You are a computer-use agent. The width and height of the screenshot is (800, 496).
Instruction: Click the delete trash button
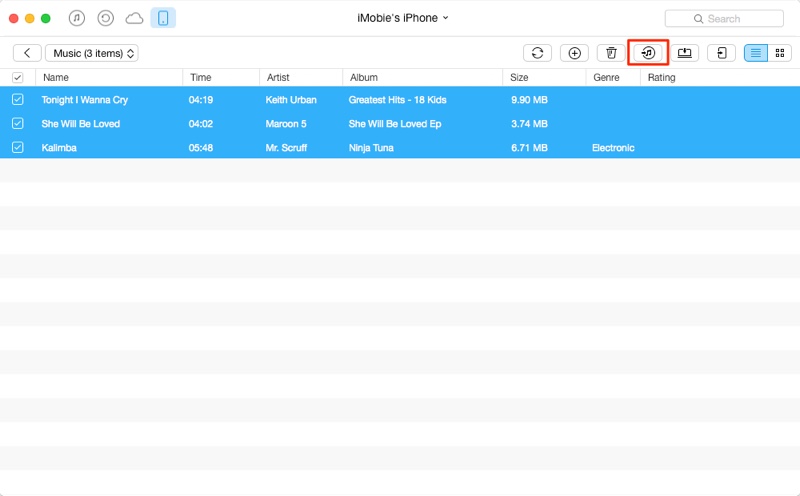[611, 53]
